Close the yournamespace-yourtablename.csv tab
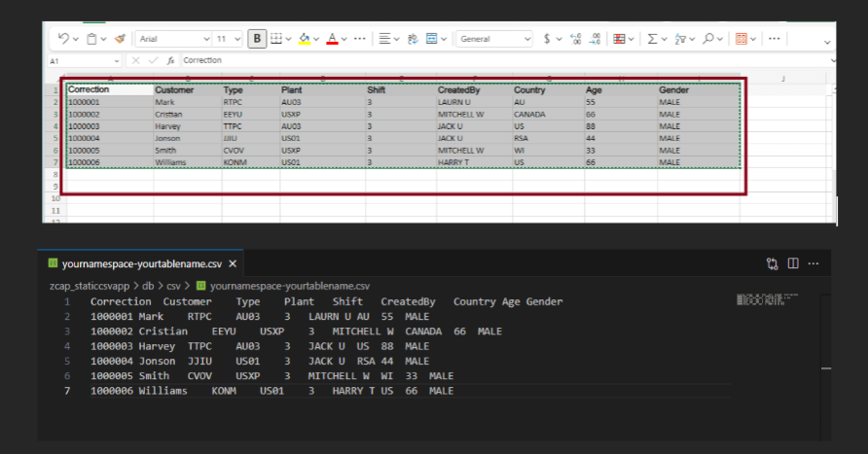This screenshot has height=454, width=868. coord(233,263)
